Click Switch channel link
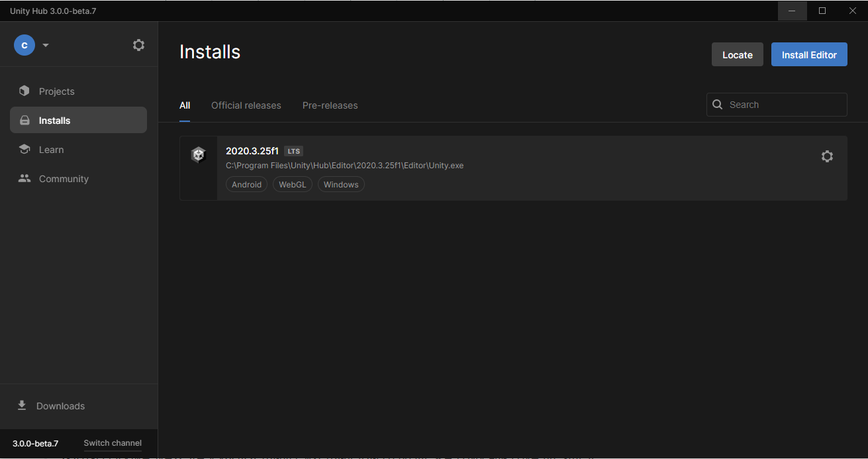This screenshot has width=868, height=459. [113, 443]
